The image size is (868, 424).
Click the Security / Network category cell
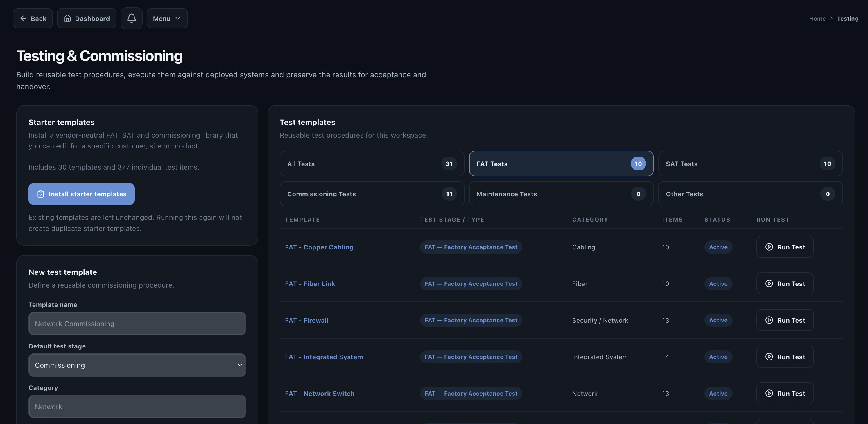[x=600, y=320]
